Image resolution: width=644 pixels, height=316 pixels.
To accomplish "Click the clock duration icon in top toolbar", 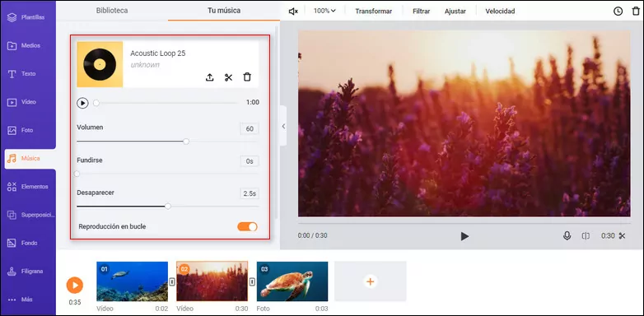I will tap(618, 12).
